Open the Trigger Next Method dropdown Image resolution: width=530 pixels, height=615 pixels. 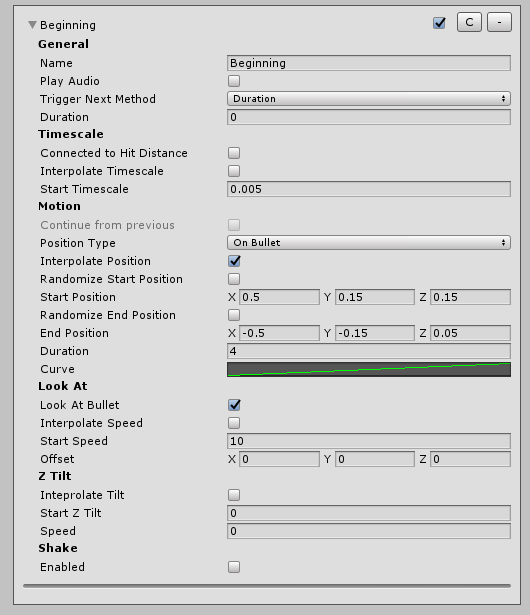(x=369, y=99)
